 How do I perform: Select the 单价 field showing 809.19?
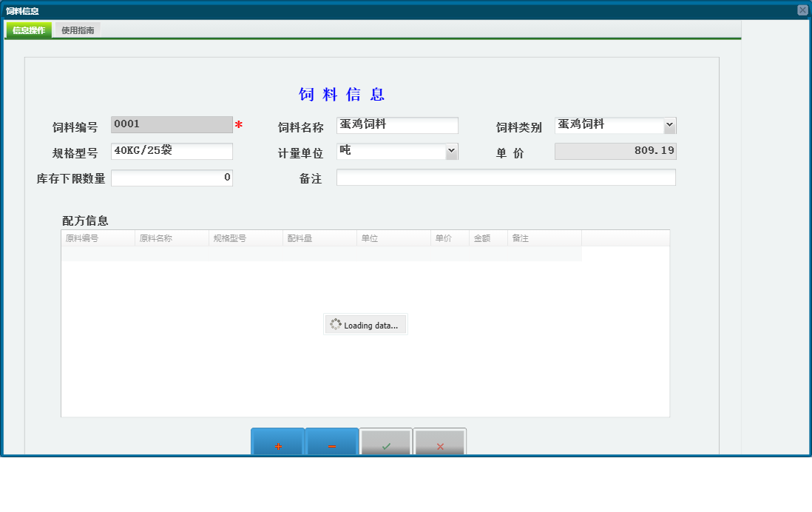pyautogui.click(x=615, y=151)
